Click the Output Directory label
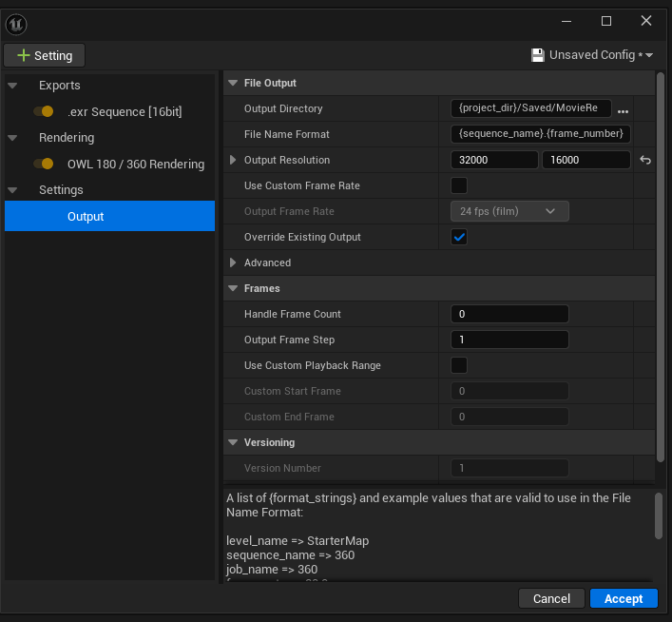 [283, 108]
